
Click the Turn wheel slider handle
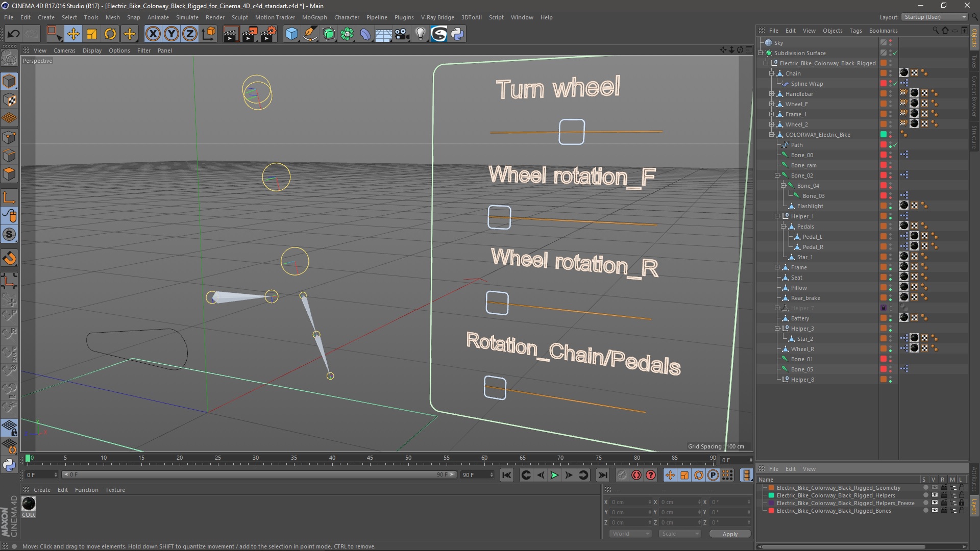tap(572, 132)
